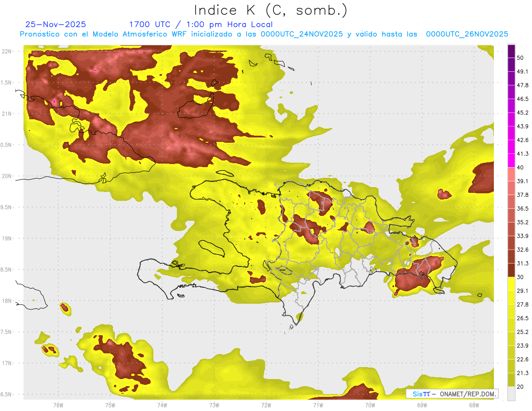Click the '74W' longitude axis label

coord(162,405)
